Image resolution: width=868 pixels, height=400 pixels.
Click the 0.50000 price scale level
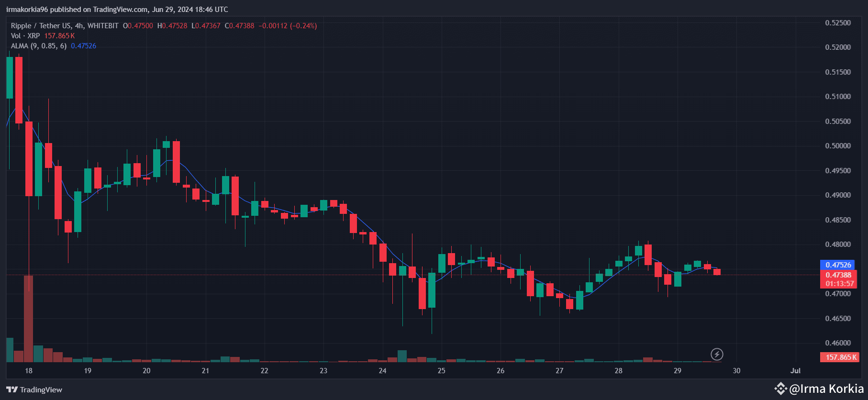pyautogui.click(x=838, y=146)
